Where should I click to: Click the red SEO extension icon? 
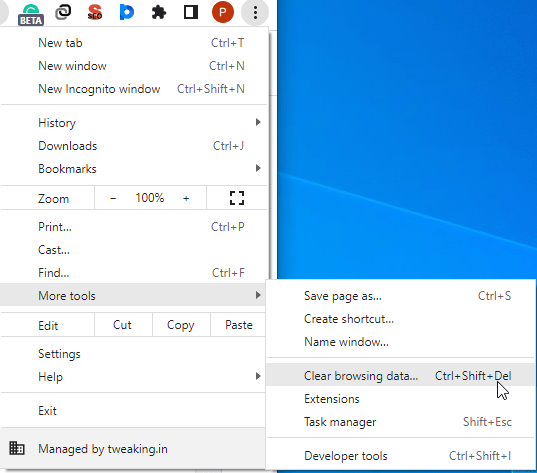click(95, 12)
